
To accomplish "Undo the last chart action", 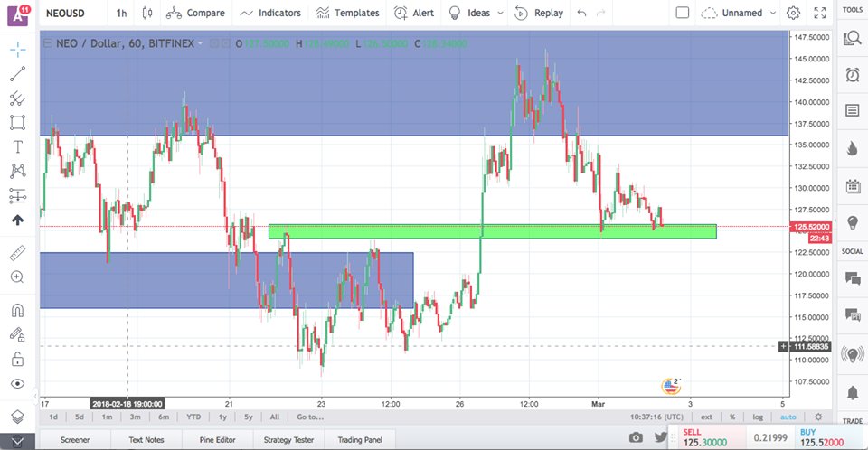I will pyautogui.click(x=581, y=13).
